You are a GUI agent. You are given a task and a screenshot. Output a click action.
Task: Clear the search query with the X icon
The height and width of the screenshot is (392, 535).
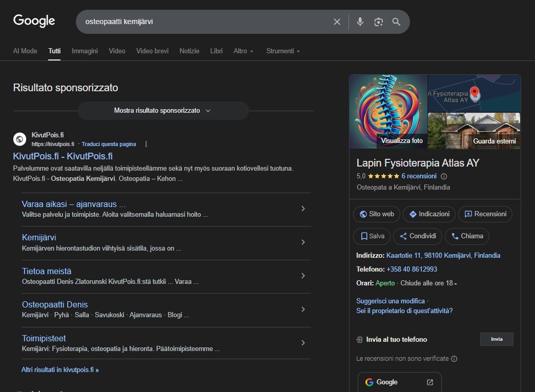[337, 22]
